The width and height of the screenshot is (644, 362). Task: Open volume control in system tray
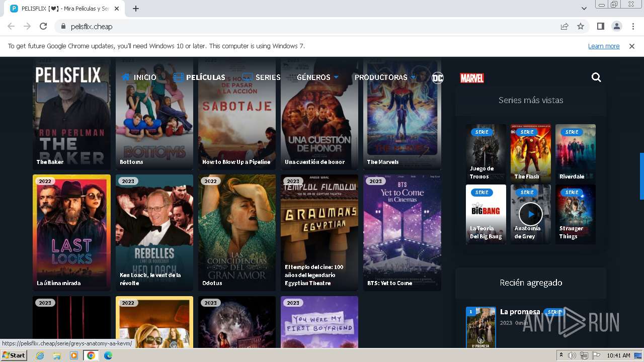[572, 355]
